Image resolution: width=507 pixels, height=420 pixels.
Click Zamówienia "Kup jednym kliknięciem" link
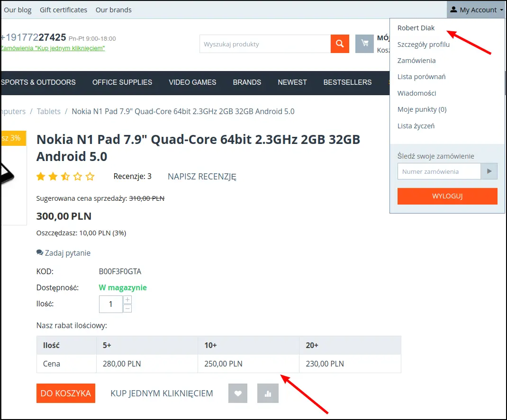coord(53,48)
